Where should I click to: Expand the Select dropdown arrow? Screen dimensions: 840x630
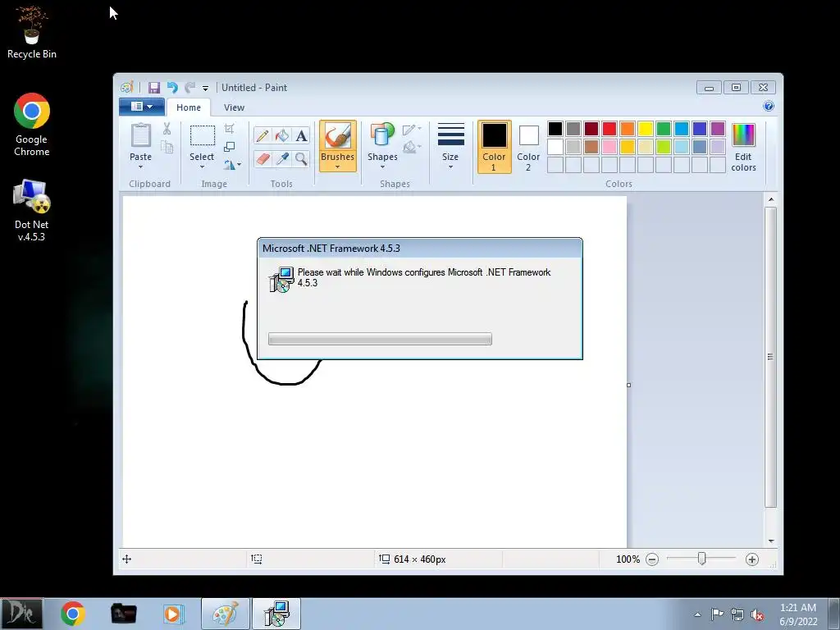[x=202, y=167]
